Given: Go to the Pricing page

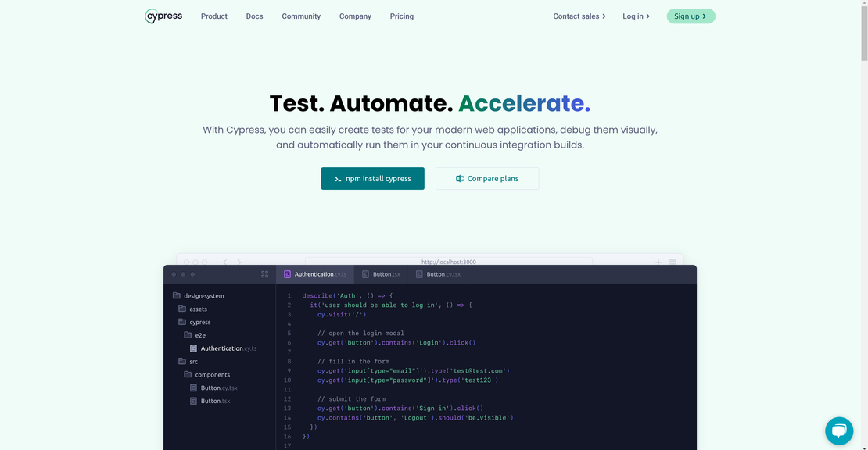Looking at the screenshot, I should pyautogui.click(x=401, y=16).
